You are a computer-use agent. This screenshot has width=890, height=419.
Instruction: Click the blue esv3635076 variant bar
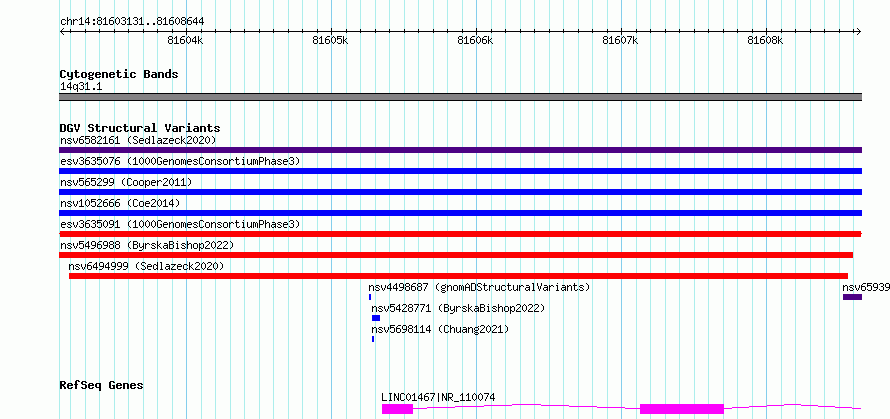click(460, 171)
